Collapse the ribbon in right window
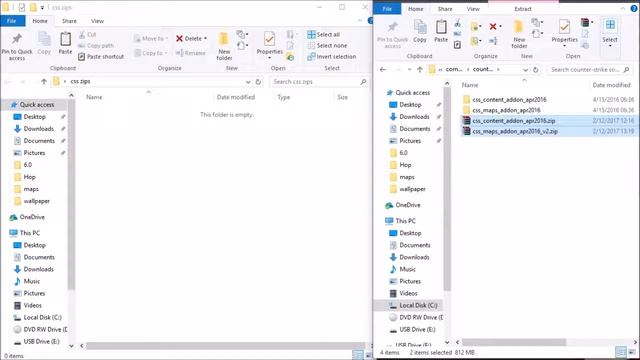This screenshot has height=360, width=640. [x=623, y=9]
